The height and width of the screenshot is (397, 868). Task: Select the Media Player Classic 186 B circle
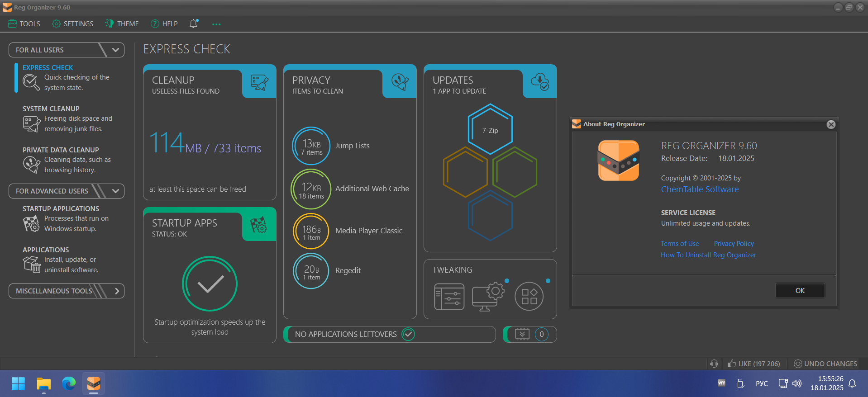[311, 231]
